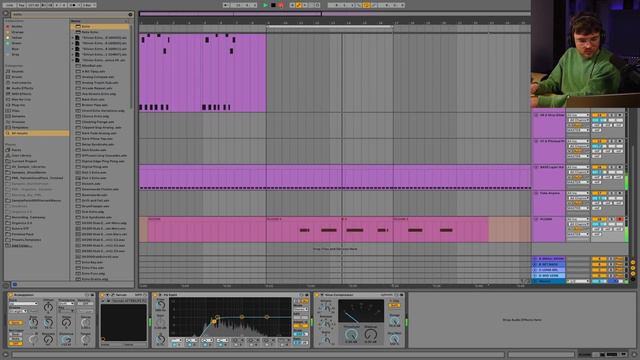Click the arrangement overview bar at top
Viewport: 640px width, 360px height.
click(335, 14)
